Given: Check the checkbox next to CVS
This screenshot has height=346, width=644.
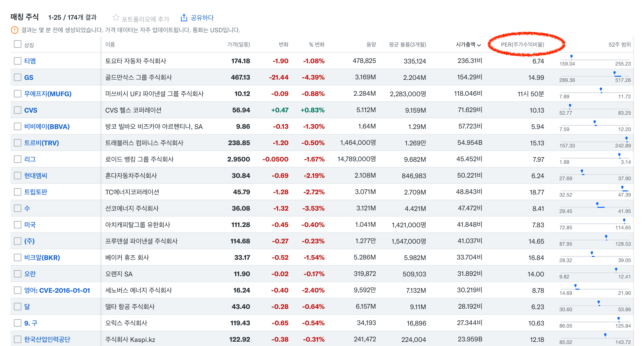Looking at the screenshot, I should pyautogui.click(x=17, y=110).
